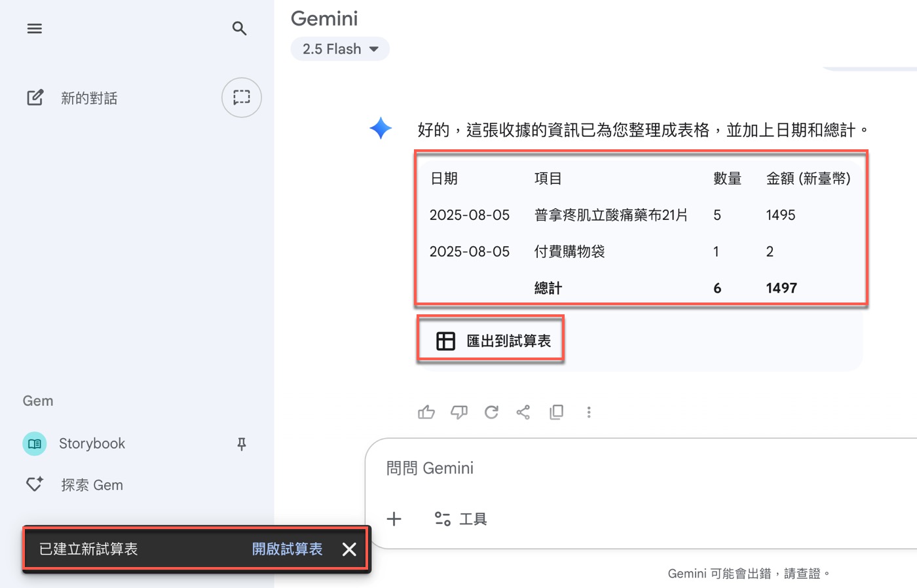Screen dimensions: 917x588
Task: Select cell 普拿疼肌立酸痛藥布21片
Action: click(611, 215)
